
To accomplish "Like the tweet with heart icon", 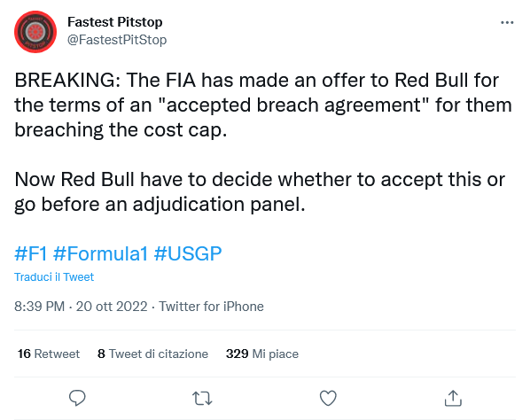I will click(328, 398).
